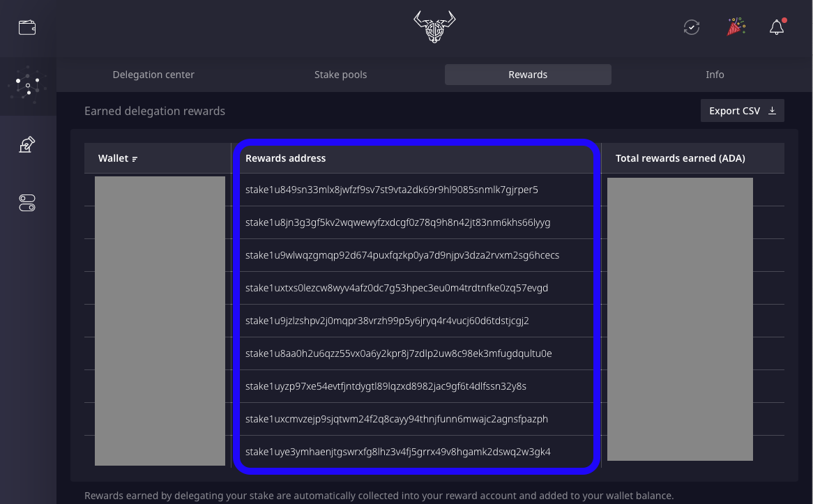Select address starting stake1uxtxs0lezcw8

point(397,288)
